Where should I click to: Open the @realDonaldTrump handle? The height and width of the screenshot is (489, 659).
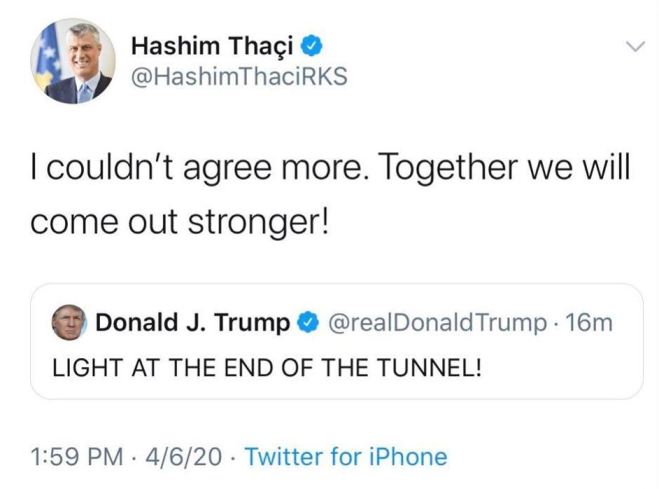click(x=438, y=323)
